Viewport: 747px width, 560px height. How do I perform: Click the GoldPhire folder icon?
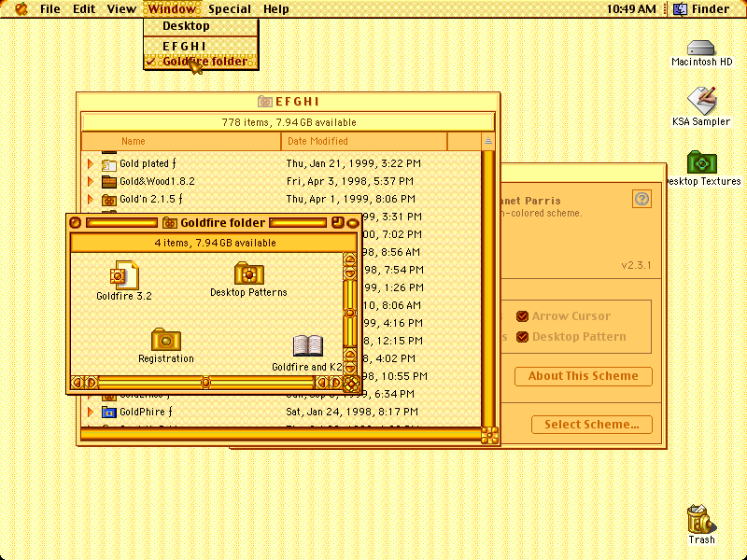click(109, 412)
